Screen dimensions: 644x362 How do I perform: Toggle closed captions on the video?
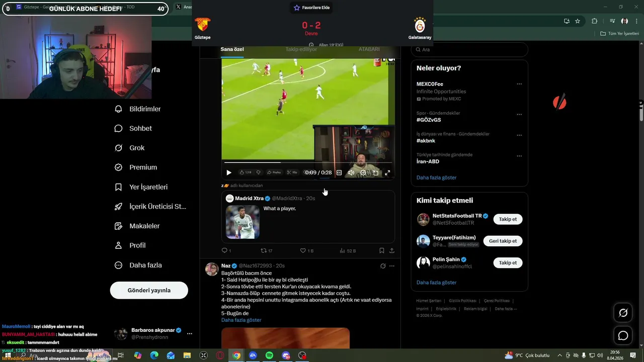pos(339,172)
